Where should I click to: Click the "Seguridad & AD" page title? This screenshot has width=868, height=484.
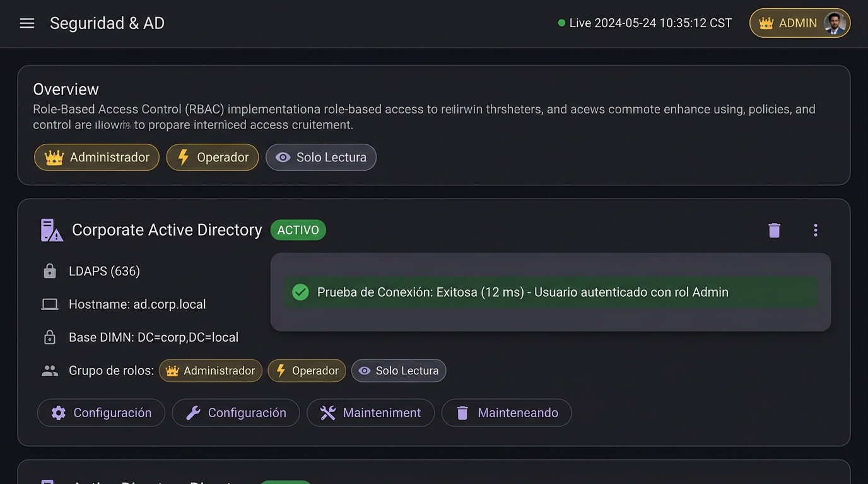click(x=107, y=23)
